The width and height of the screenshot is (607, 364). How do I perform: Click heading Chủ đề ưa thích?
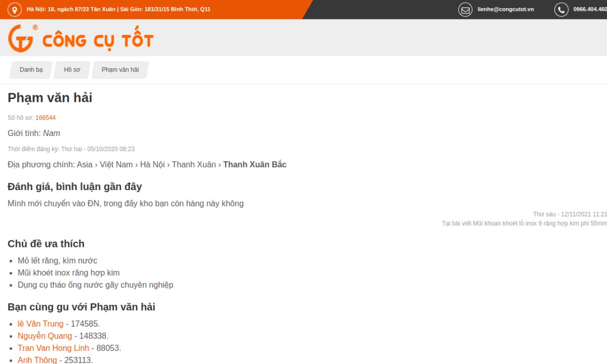(46, 244)
